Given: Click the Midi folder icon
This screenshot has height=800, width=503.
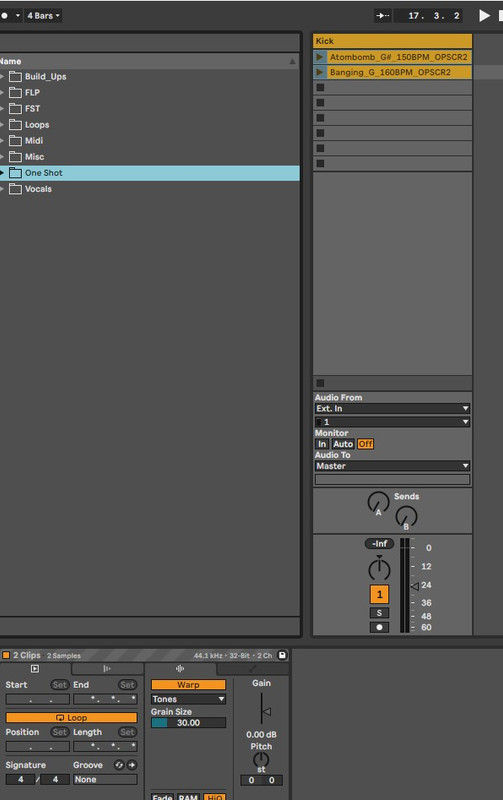Looking at the screenshot, I should tap(16, 141).
